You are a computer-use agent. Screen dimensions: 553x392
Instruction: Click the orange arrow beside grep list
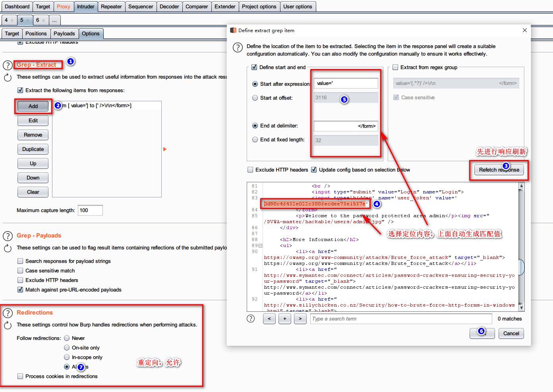(164, 149)
